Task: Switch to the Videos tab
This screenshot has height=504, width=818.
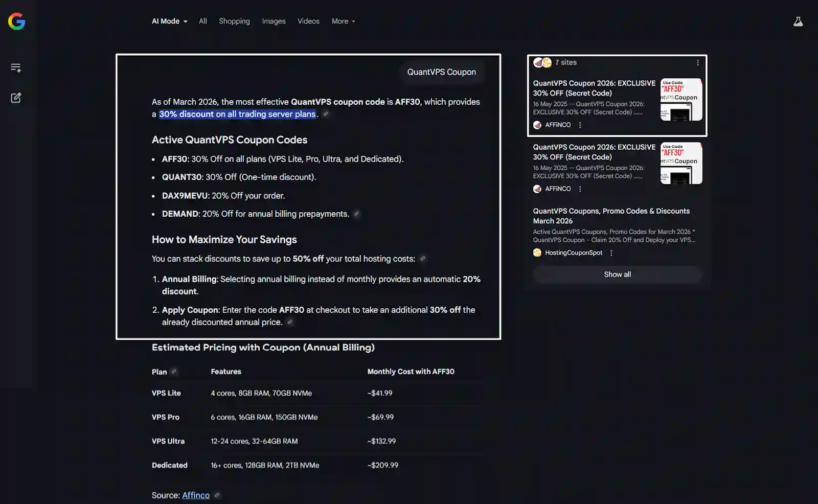Action: [x=308, y=21]
